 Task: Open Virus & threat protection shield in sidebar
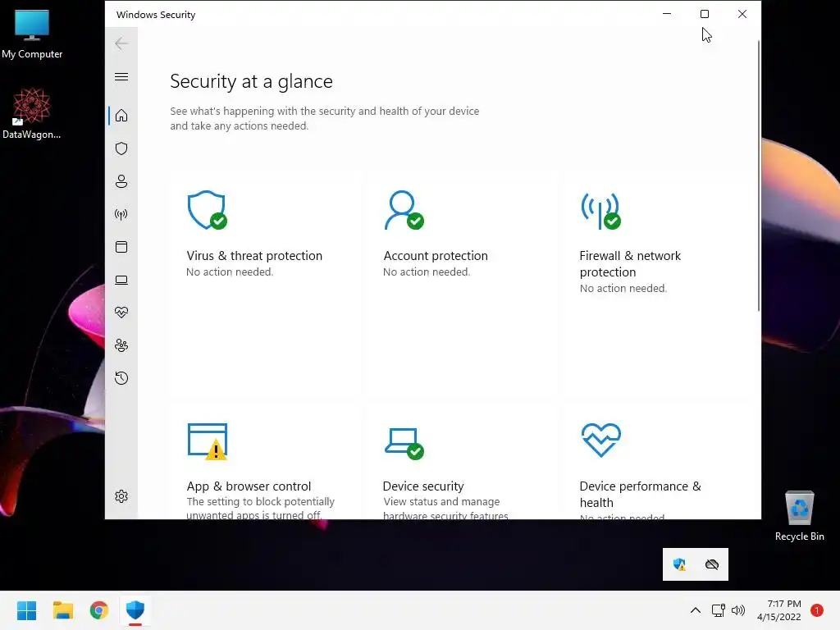[121, 148]
